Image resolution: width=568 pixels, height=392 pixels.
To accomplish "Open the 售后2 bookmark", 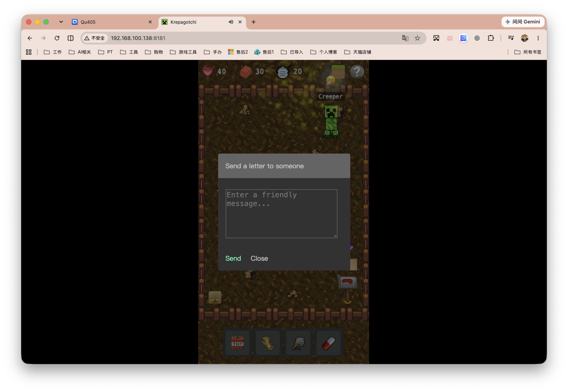I will [238, 52].
